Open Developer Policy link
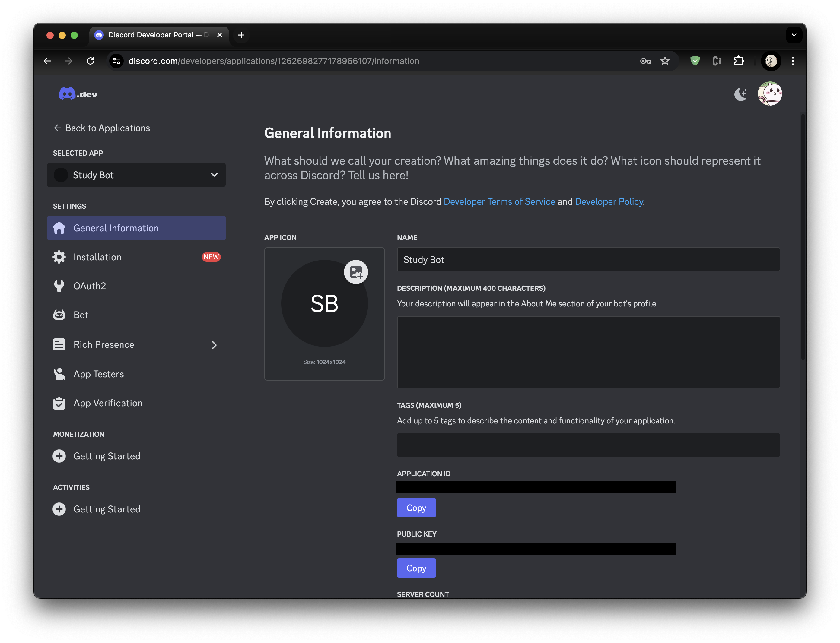Viewport: 840px width, 643px height. 609,202
